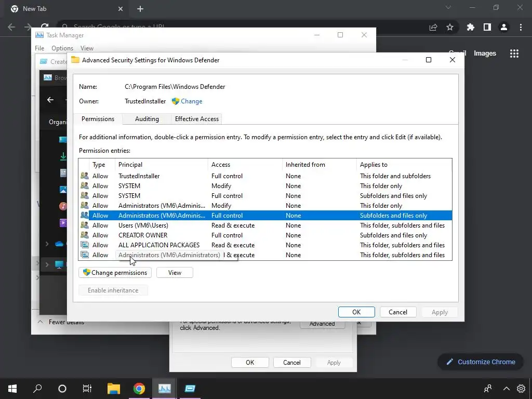This screenshot has height=399, width=532.
Task: Click Cancel in the Properties dialog behind
Action: 292,362
